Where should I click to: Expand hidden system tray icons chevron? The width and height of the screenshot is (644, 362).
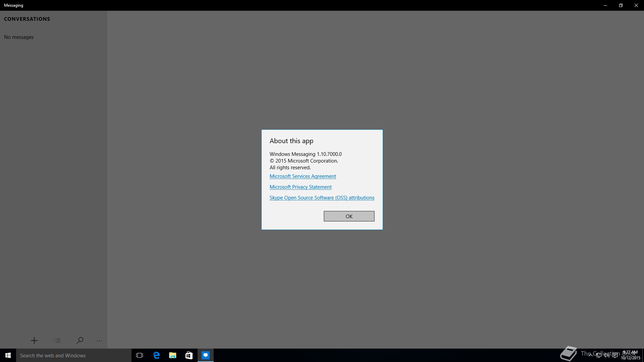590,355
